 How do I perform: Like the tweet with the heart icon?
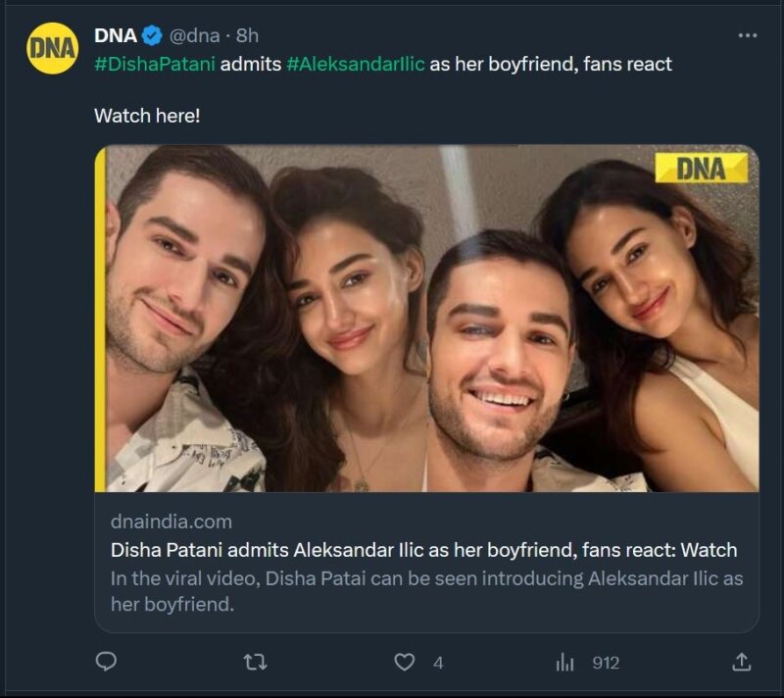[404, 663]
